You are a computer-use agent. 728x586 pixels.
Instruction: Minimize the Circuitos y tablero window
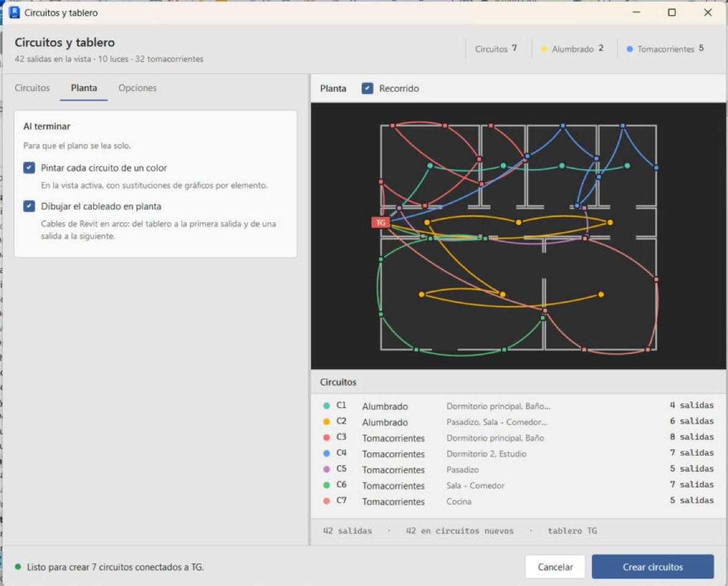click(636, 13)
